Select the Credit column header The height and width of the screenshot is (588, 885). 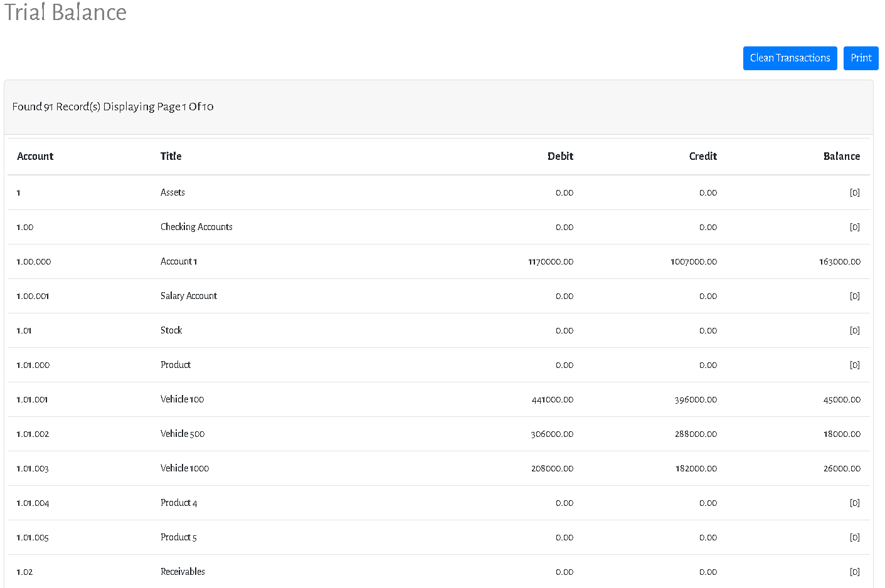coord(703,156)
